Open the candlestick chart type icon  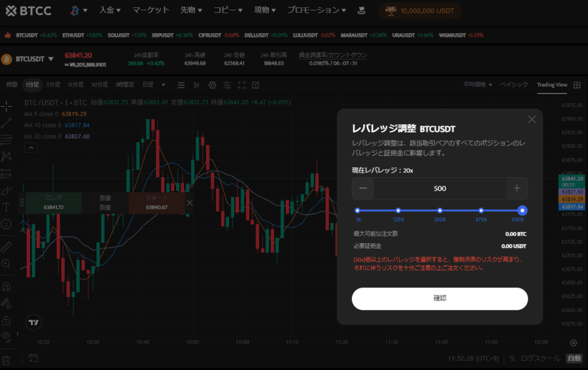196,85
